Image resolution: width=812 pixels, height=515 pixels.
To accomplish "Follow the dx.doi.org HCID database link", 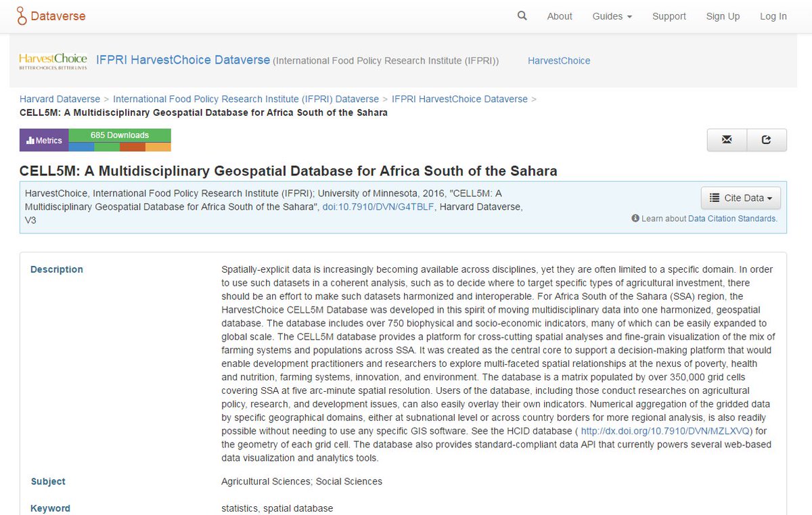I will click(x=665, y=431).
